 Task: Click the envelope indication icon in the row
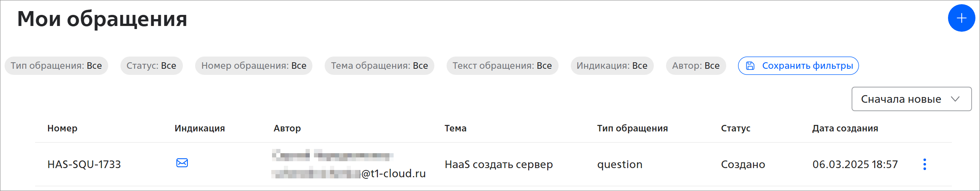182,163
